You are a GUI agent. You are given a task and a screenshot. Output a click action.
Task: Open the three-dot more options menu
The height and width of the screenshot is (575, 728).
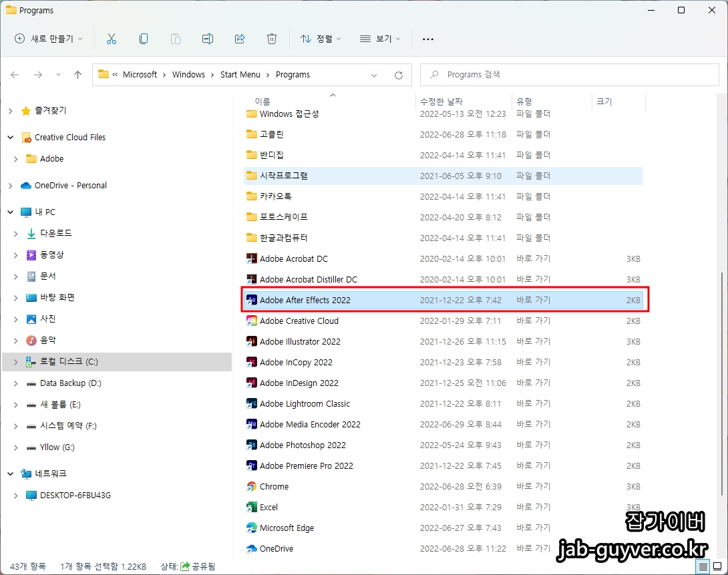click(428, 39)
